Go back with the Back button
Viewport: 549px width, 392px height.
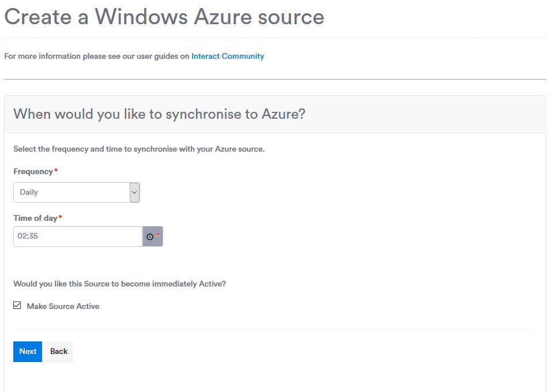59,352
